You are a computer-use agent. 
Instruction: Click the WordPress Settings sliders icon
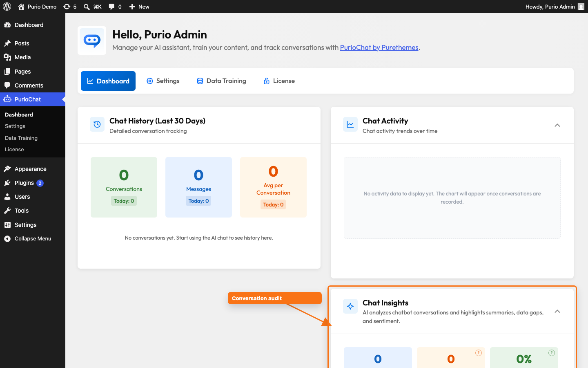[7, 225]
